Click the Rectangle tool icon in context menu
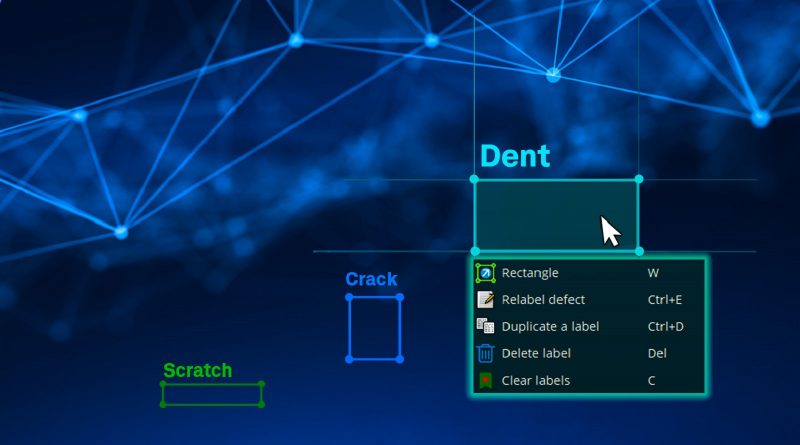 (x=486, y=272)
